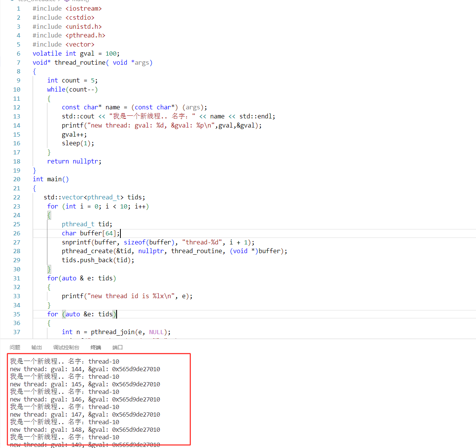Click the '#include <iostream>' line
This screenshot has height=448, width=476.
pos(67,8)
